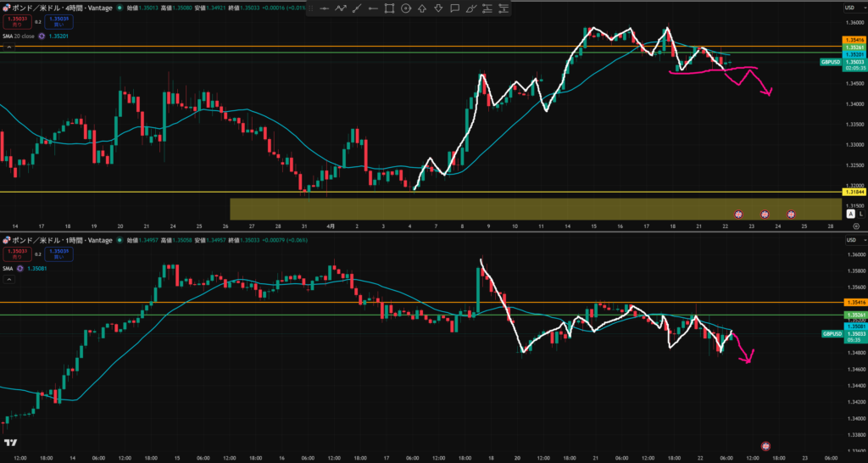Image resolution: width=868 pixels, height=463 pixels.
Task: Select the down arrow marker tool
Action: click(x=437, y=8)
